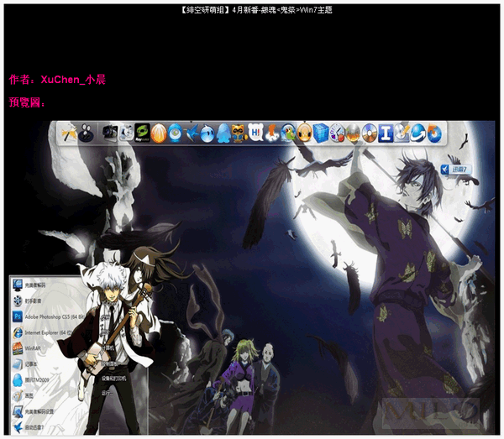
Task: Launch 腾讯TM2009 from the start menu
Action: point(31,380)
